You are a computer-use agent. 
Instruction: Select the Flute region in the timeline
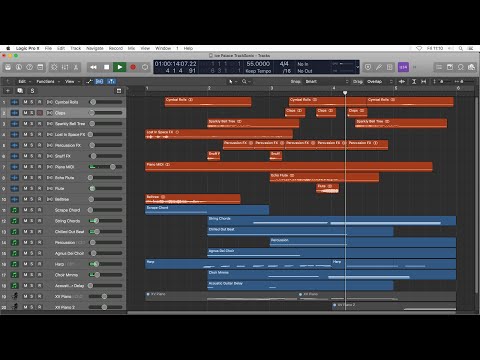pyautogui.click(x=327, y=188)
